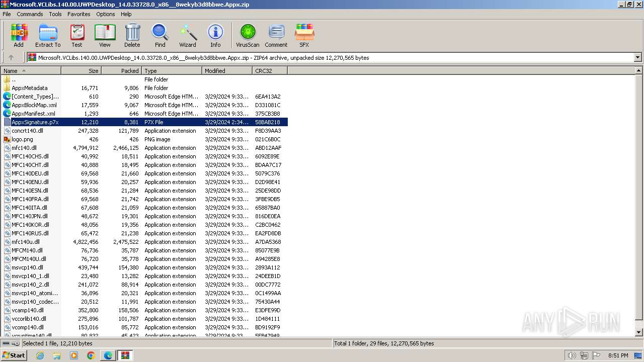Open the Commands menu
Viewport: 644px width, 362px height.
30,14
